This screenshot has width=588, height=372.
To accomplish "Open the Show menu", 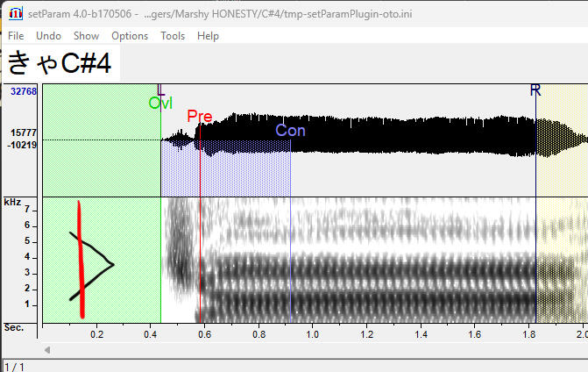I will click(x=86, y=36).
